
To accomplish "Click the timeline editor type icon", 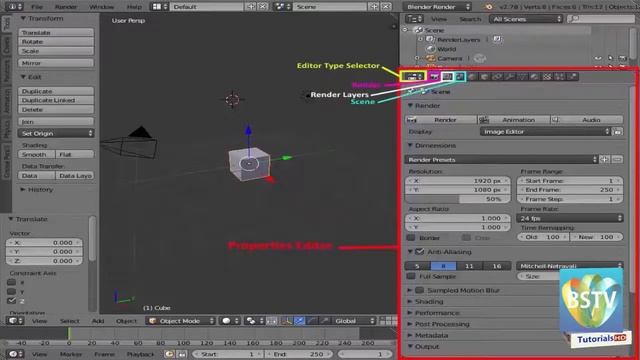I will 16,354.
